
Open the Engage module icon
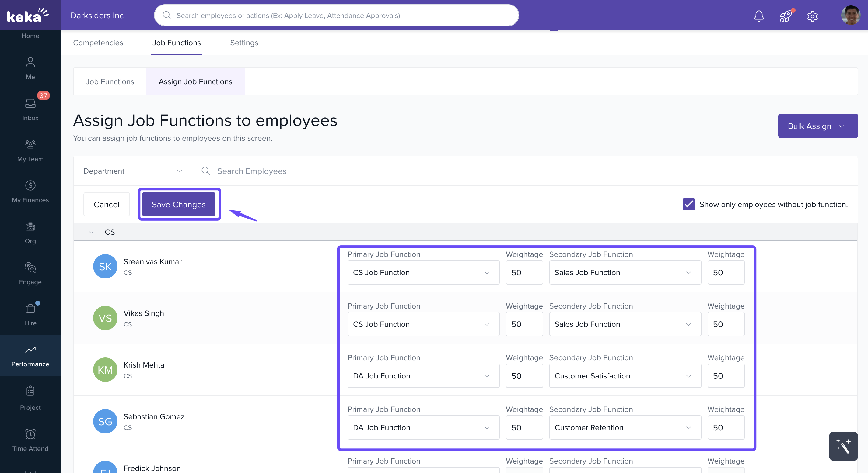point(30,273)
